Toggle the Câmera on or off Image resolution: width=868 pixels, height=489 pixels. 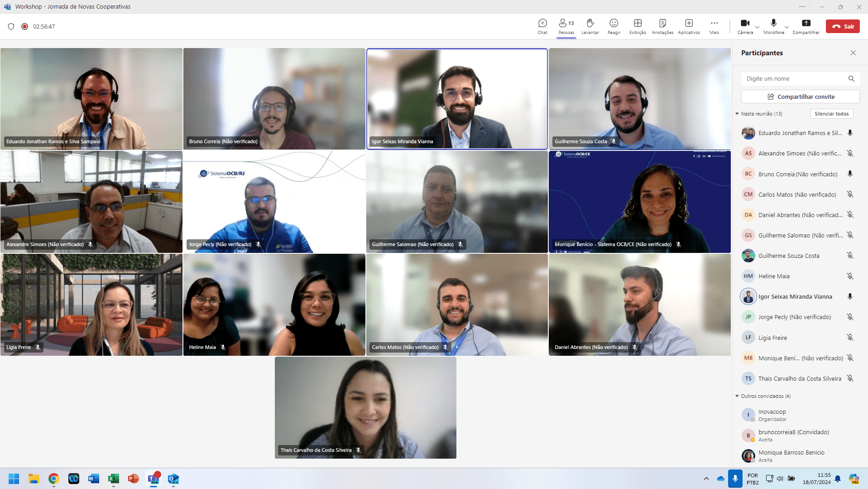pyautogui.click(x=745, y=26)
